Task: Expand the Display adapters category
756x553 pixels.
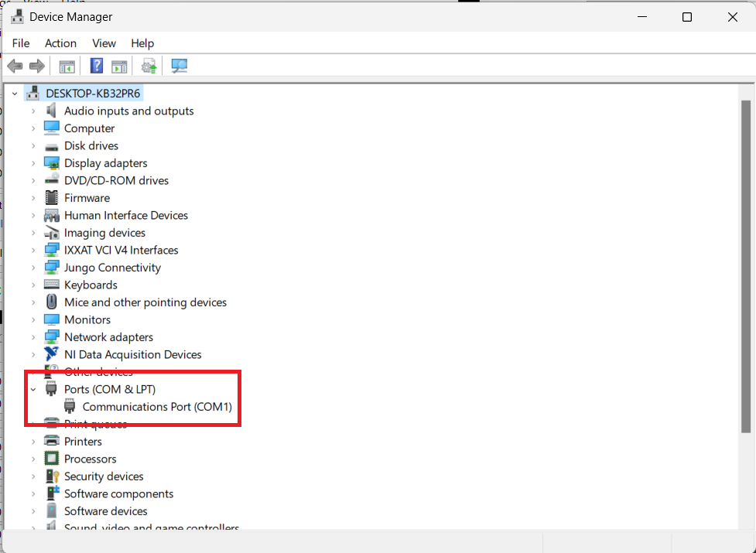Action: pyautogui.click(x=33, y=163)
